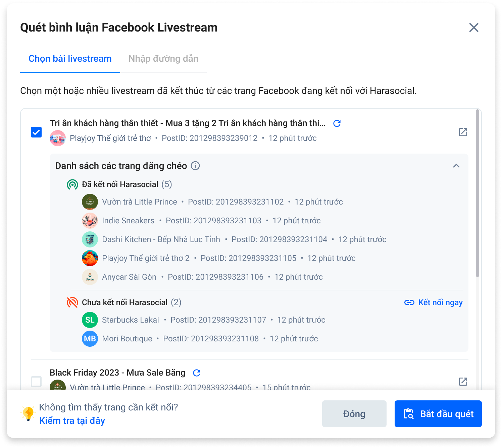The width and height of the screenshot is (502, 448).
Task: Check the Black Friday 2023 livestream checkbox
Action: [x=36, y=382]
